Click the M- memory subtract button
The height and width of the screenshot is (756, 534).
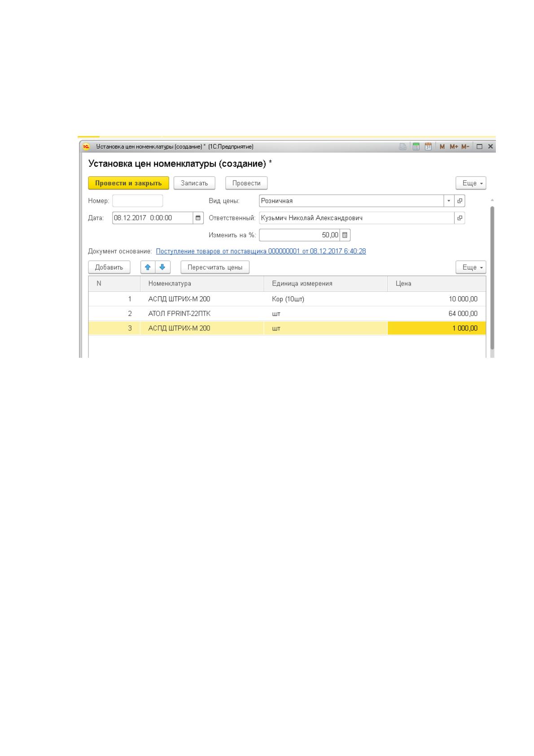pos(465,147)
